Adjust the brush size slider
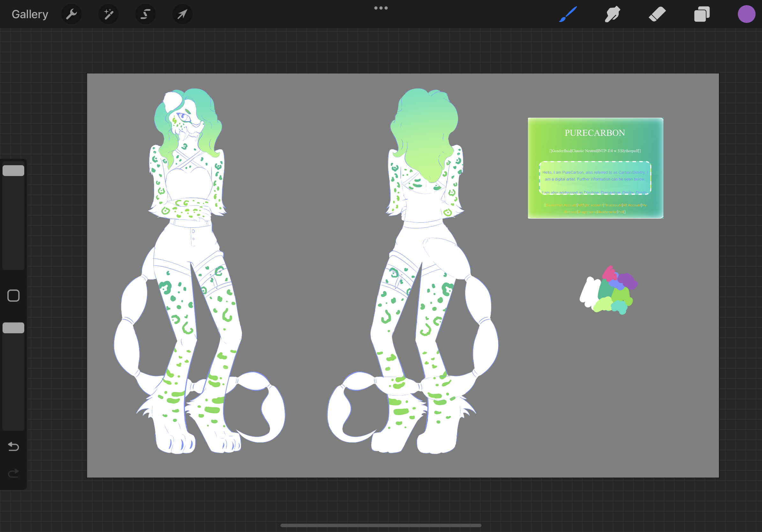The height and width of the screenshot is (532, 762). 13,170
